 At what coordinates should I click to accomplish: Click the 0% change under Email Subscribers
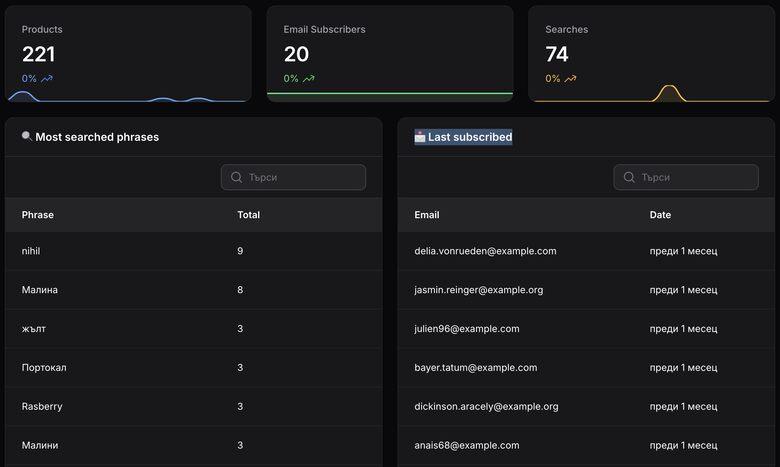pyautogui.click(x=291, y=79)
